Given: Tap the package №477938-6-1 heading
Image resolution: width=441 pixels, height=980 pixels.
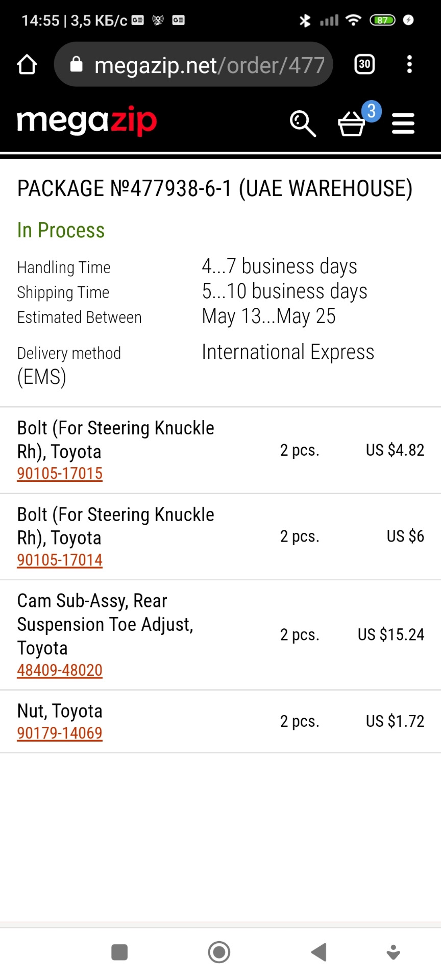Looking at the screenshot, I should click(x=214, y=188).
